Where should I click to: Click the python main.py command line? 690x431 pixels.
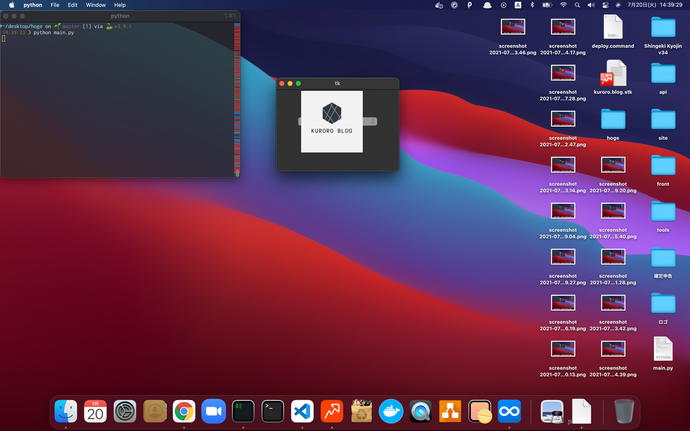coord(54,33)
